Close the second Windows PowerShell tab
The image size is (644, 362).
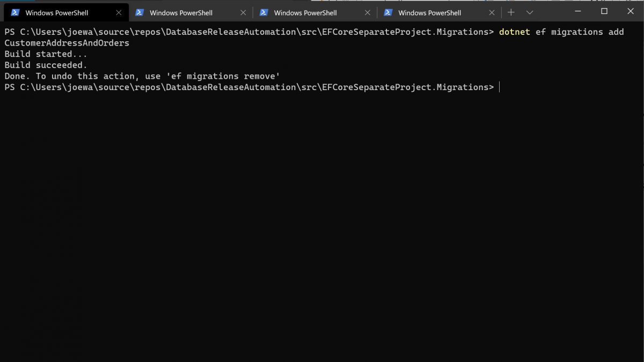pyautogui.click(x=243, y=12)
